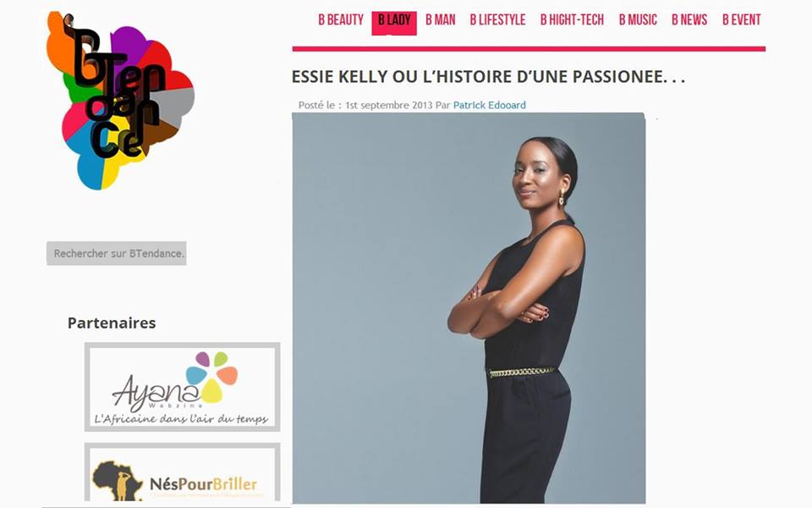Open the Essie Kelly article title
The width and height of the screenshot is (812, 508).
tap(488, 77)
